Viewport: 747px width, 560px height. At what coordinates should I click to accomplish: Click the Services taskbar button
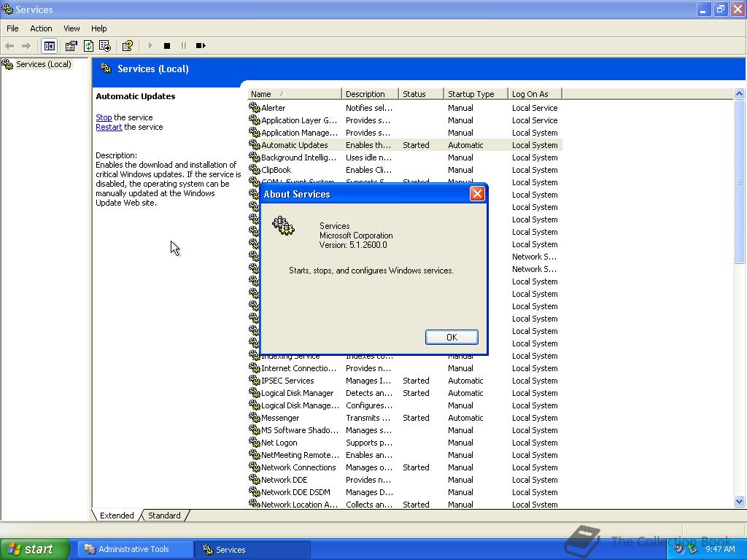click(252, 550)
